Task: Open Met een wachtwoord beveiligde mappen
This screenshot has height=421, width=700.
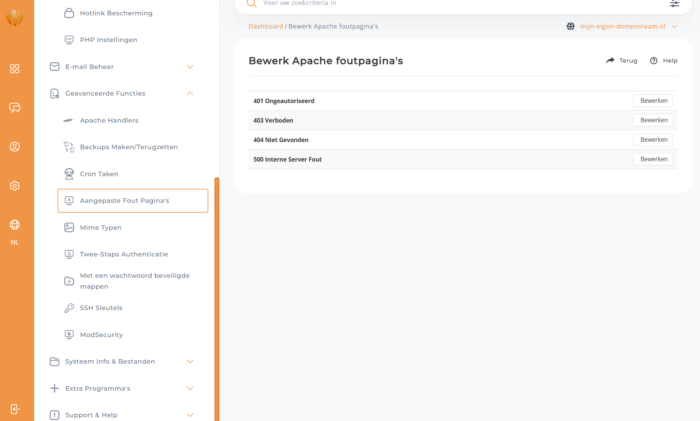Action: 133,281
